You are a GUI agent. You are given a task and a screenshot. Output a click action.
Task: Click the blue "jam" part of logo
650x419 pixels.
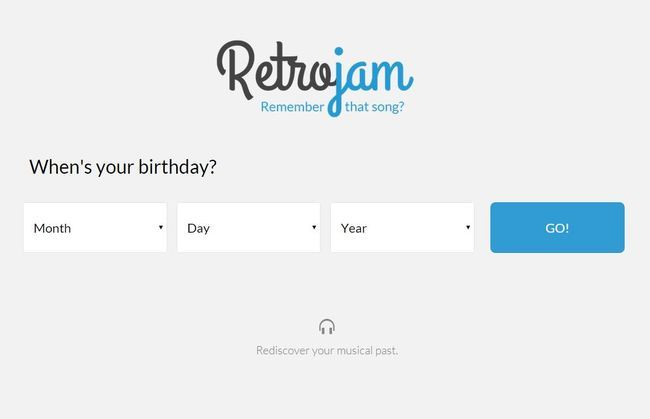pos(372,81)
